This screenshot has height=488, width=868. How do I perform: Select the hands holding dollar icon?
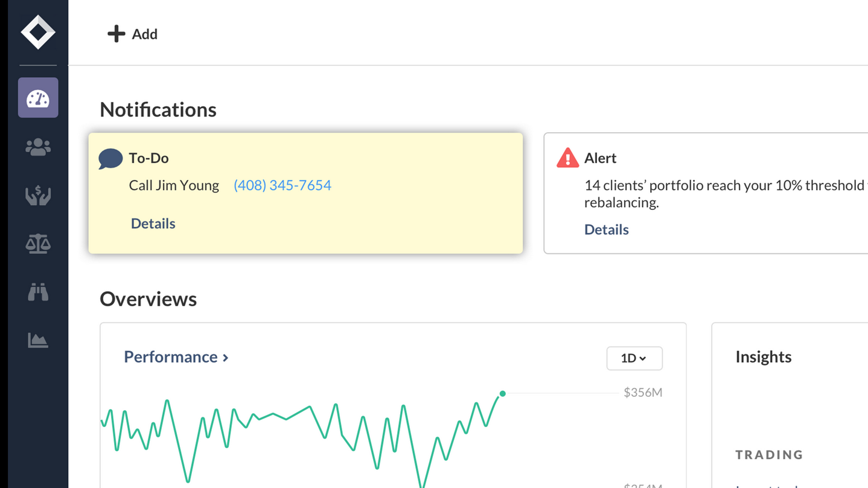tap(38, 195)
